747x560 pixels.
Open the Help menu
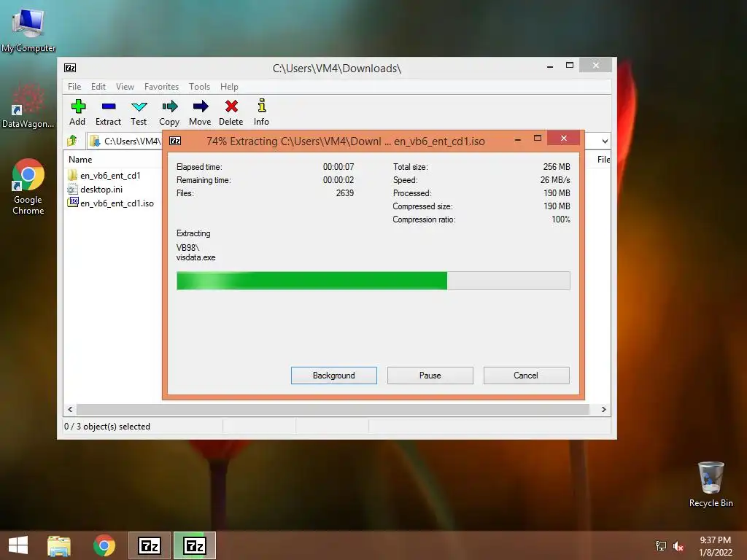tap(229, 87)
